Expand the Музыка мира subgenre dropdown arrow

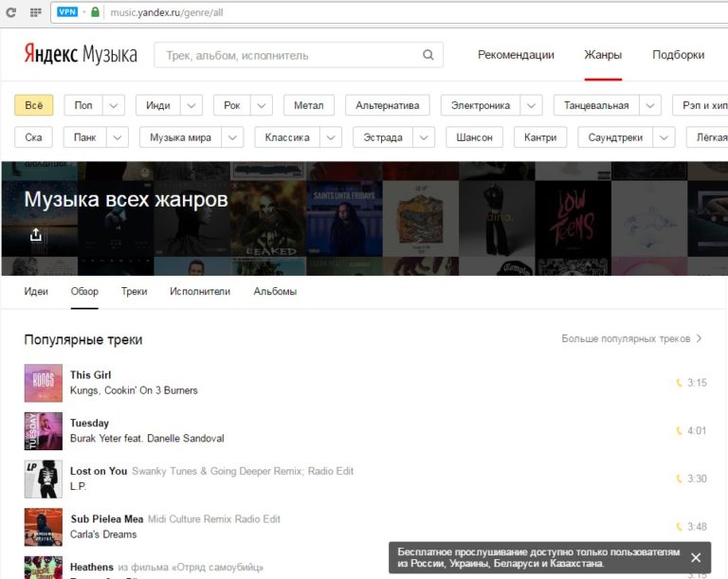(x=232, y=137)
